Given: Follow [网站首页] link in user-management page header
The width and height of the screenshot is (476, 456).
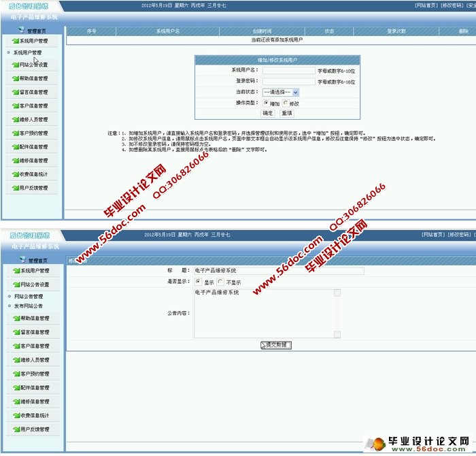Looking at the screenshot, I should coord(426,5).
